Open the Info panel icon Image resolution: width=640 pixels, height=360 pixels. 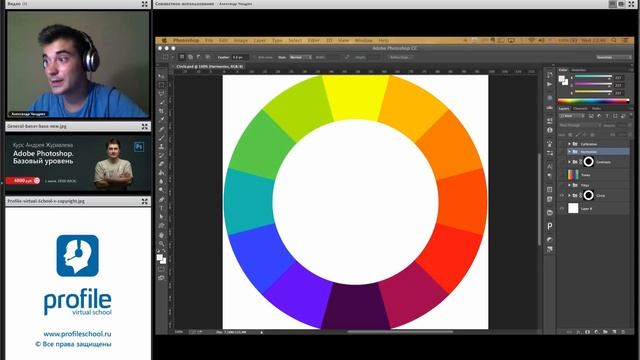pyautogui.click(x=550, y=130)
